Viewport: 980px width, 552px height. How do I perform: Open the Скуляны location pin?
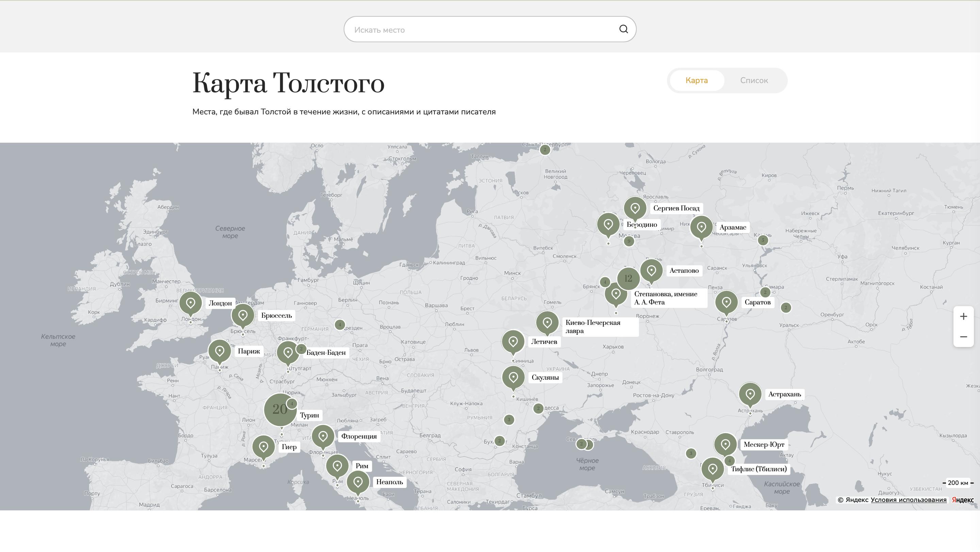coord(513,377)
